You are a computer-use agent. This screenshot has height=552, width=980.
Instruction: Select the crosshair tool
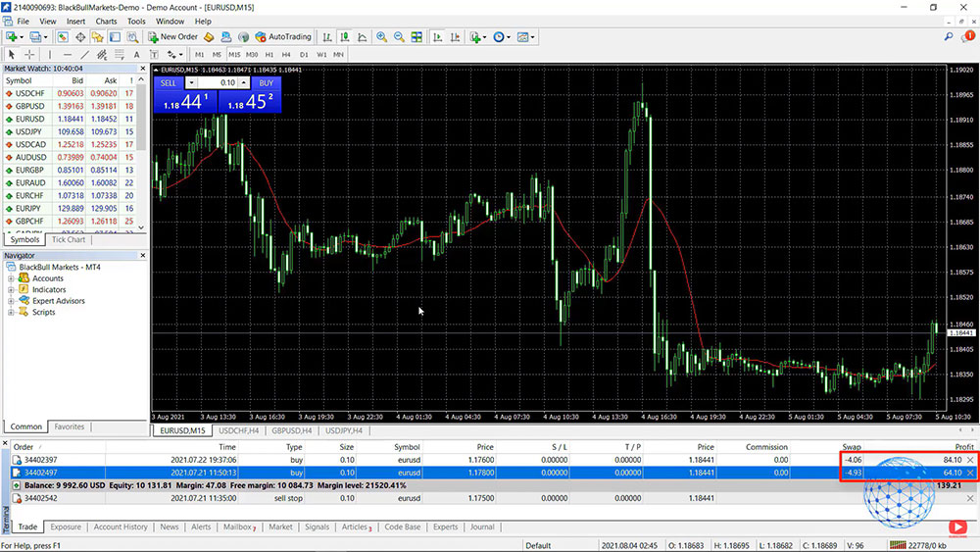(28, 54)
